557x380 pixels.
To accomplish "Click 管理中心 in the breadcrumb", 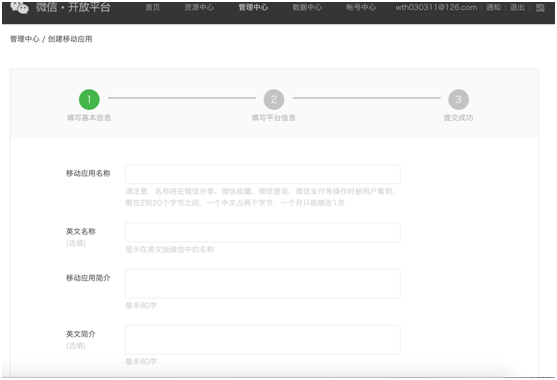I will click(25, 39).
